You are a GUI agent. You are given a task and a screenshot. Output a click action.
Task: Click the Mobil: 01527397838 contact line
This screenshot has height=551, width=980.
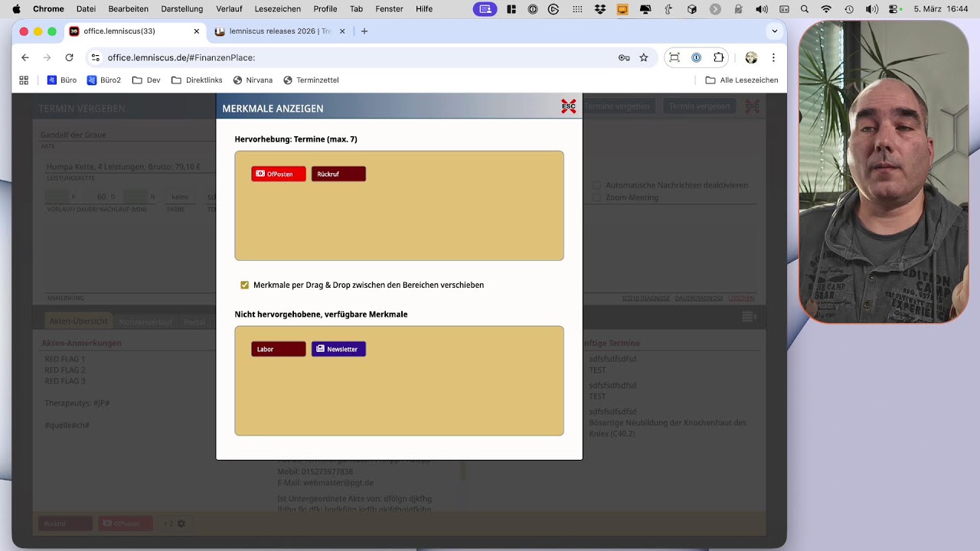point(315,471)
